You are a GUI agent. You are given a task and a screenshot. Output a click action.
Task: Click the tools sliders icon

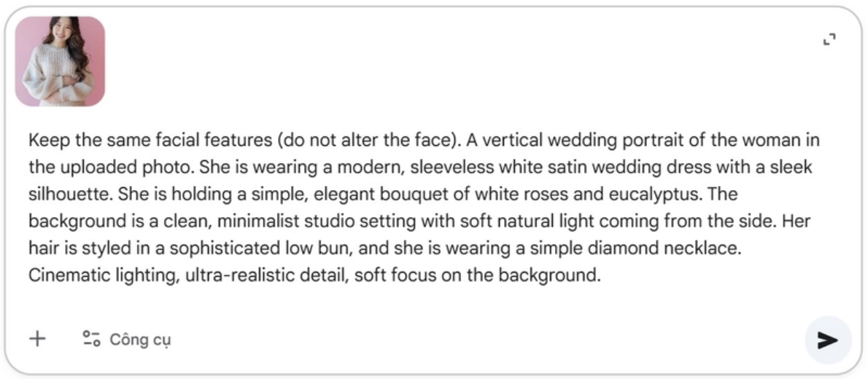click(91, 339)
